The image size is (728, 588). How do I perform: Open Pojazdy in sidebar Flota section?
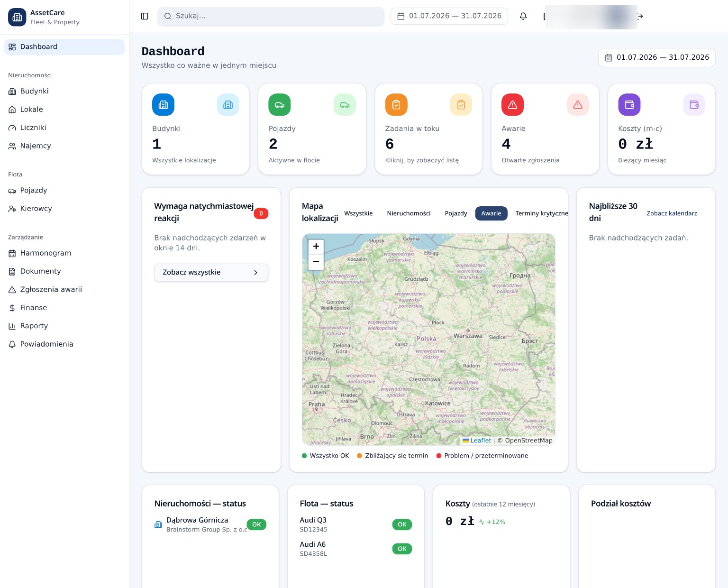(x=64, y=191)
